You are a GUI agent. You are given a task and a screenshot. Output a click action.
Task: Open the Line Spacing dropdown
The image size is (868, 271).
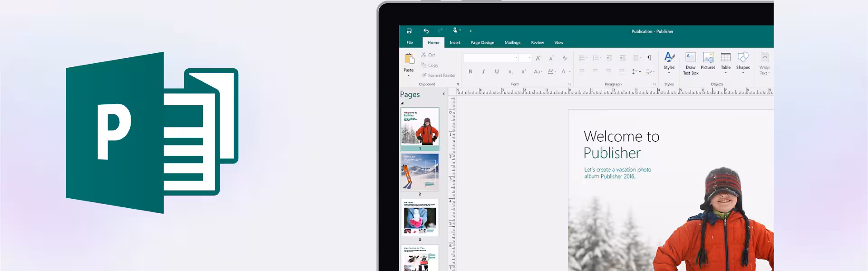[x=636, y=71]
